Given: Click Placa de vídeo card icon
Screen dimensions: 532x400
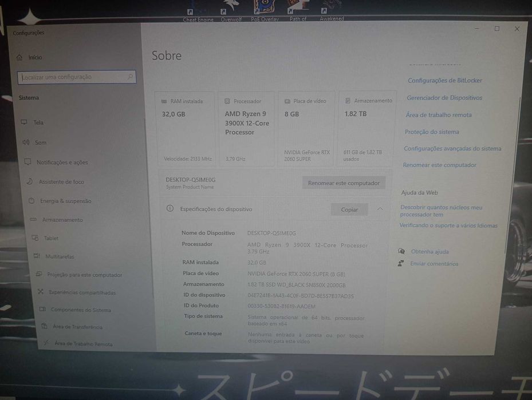Looking at the screenshot, I should pos(287,101).
